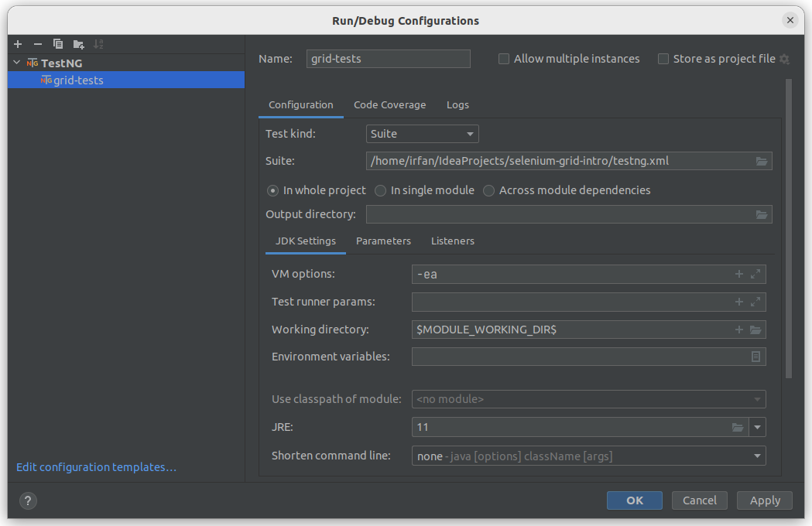Switch to the Code Coverage tab
The width and height of the screenshot is (812, 526).
390,105
